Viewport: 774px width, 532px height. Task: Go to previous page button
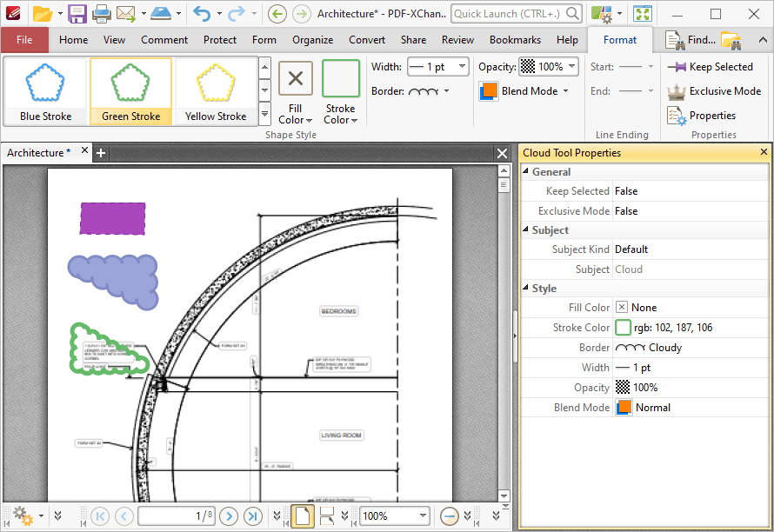[123, 516]
